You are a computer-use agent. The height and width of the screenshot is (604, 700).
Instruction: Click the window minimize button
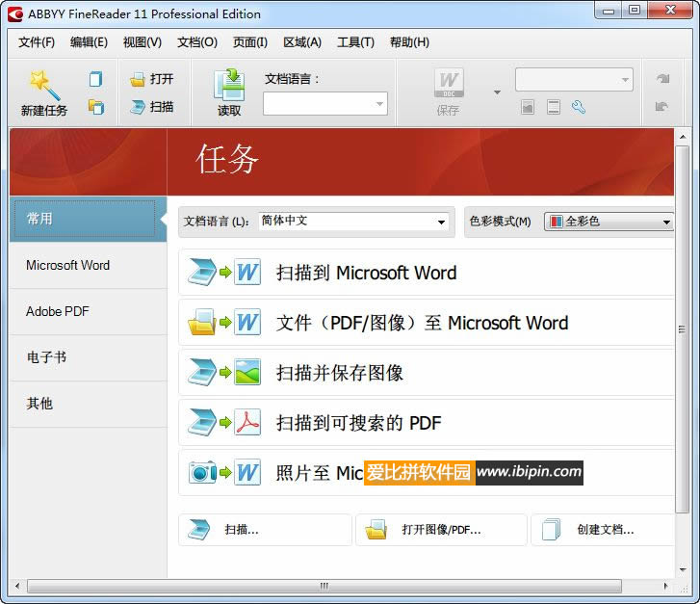tap(608, 10)
